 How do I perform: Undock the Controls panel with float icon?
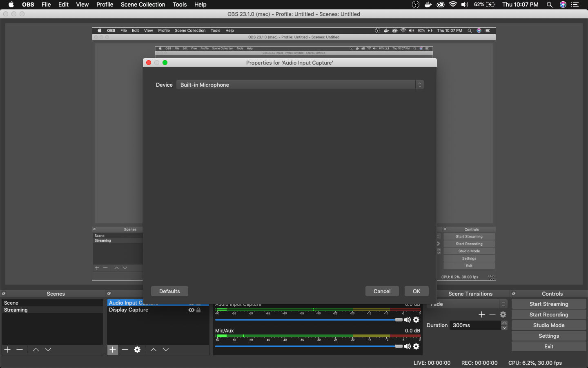pyautogui.click(x=514, y=294)
